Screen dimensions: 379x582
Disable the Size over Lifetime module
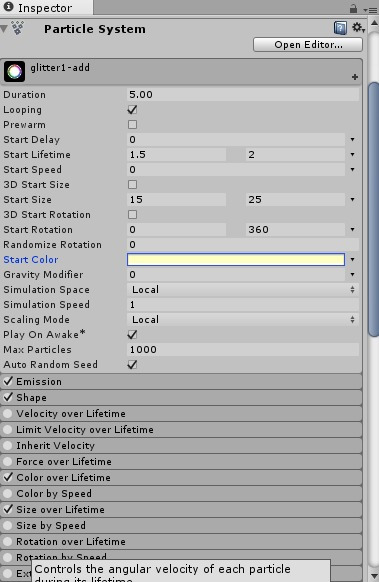(x=8, y=509)
